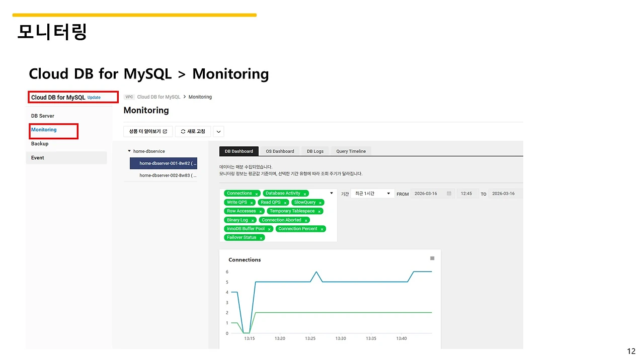Remove the Failover Status metric tag
Image resolution: width=644 pixels, height=362 pixels.
(x=261, y=238)
